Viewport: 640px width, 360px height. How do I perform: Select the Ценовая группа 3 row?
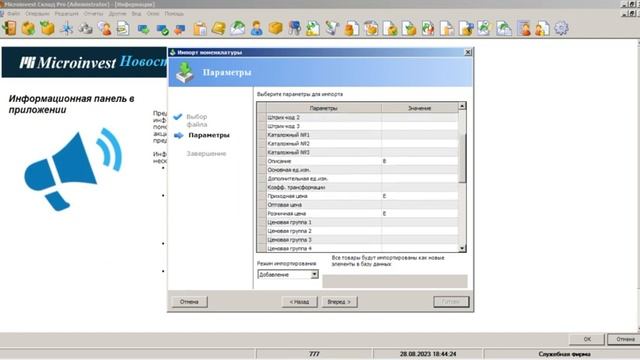coord(362,240)
